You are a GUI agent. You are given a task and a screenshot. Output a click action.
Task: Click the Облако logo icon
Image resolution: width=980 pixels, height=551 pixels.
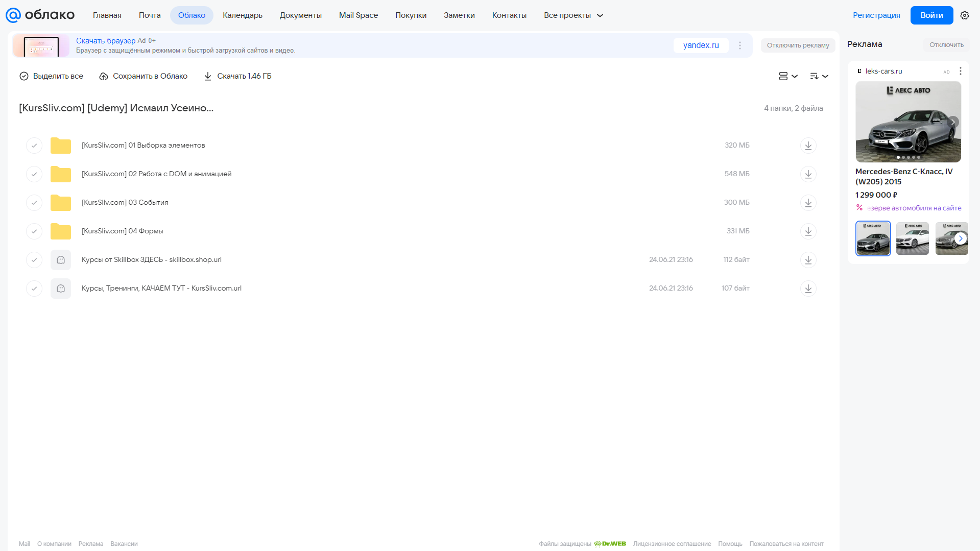tap(13, 15)
